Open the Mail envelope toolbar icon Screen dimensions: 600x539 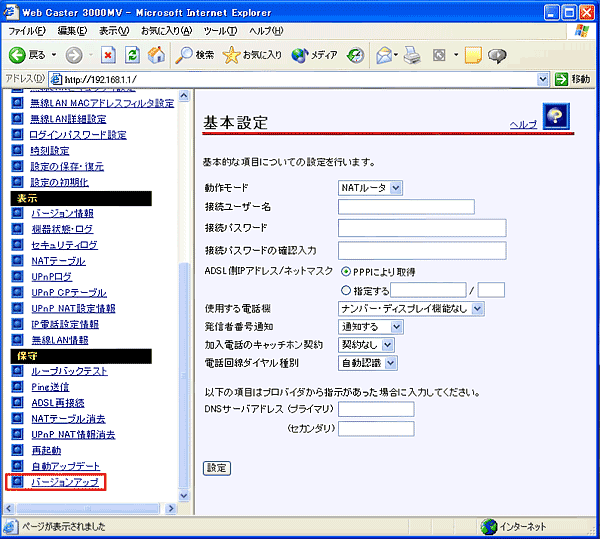point(384,55)
